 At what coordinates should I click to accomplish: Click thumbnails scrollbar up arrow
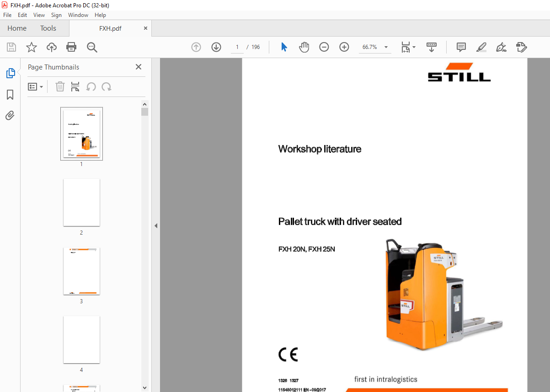pyautogui.click(x=144, y=104)
